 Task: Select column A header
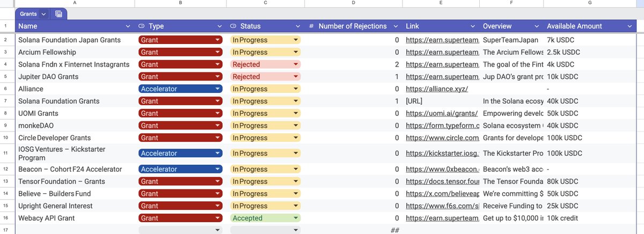tap(75, 3)
